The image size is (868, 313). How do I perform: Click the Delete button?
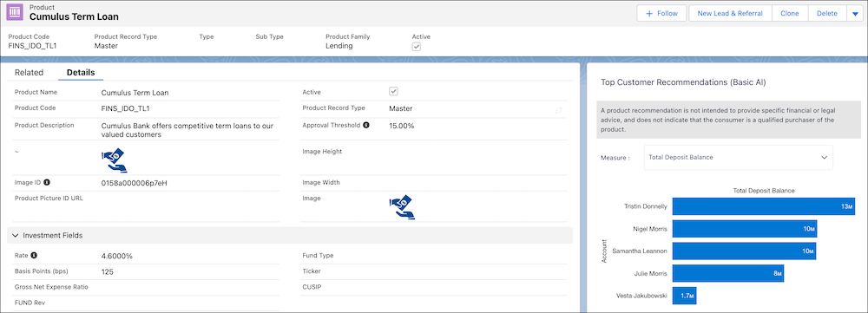[827, 13]
